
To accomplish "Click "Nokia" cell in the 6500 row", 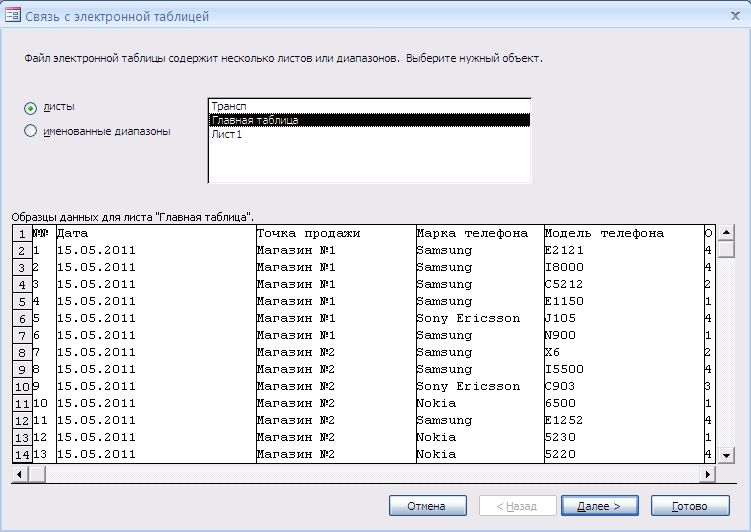I will pyautogui.click(x=480, y=403).
